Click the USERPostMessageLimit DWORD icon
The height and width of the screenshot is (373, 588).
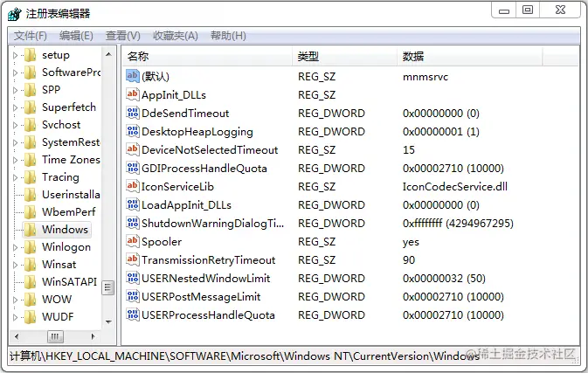tap(133, 296)
